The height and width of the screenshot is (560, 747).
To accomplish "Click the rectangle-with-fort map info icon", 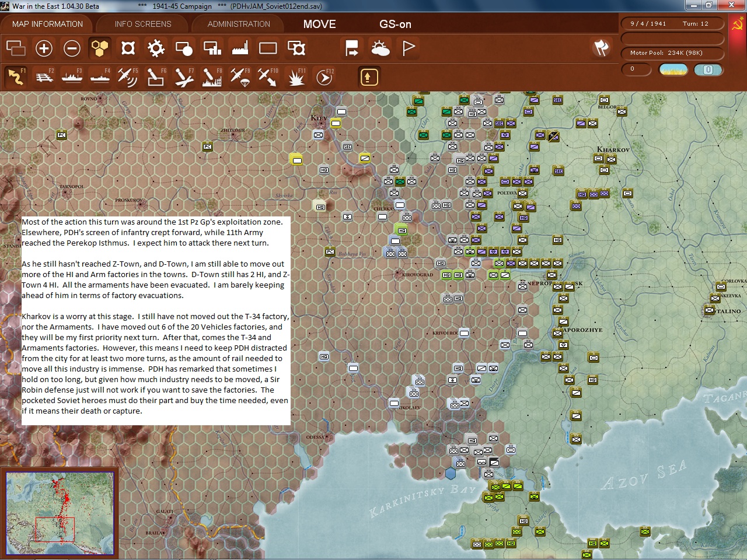I will [x=296, y=48].
